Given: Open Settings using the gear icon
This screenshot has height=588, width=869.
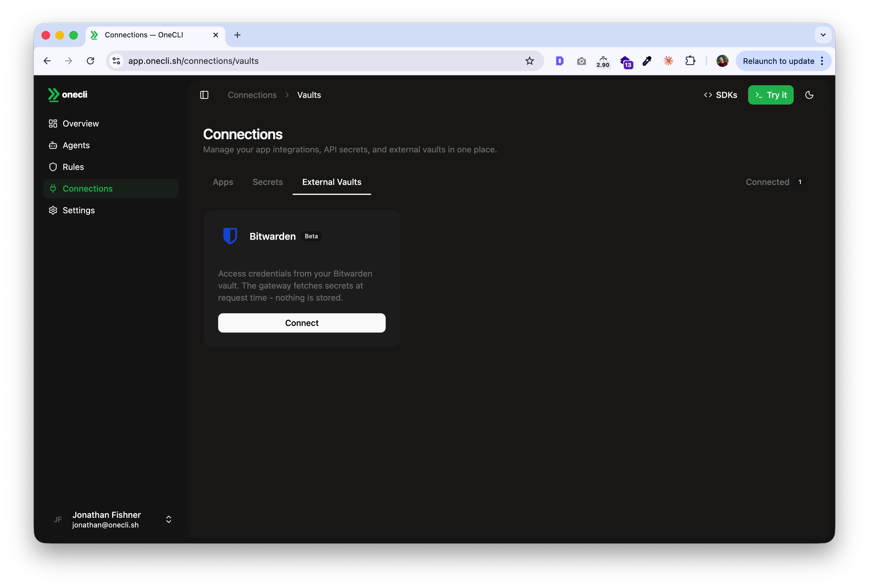Looking at the screenshot, I should pyautogui.click(x=53, y=210).
